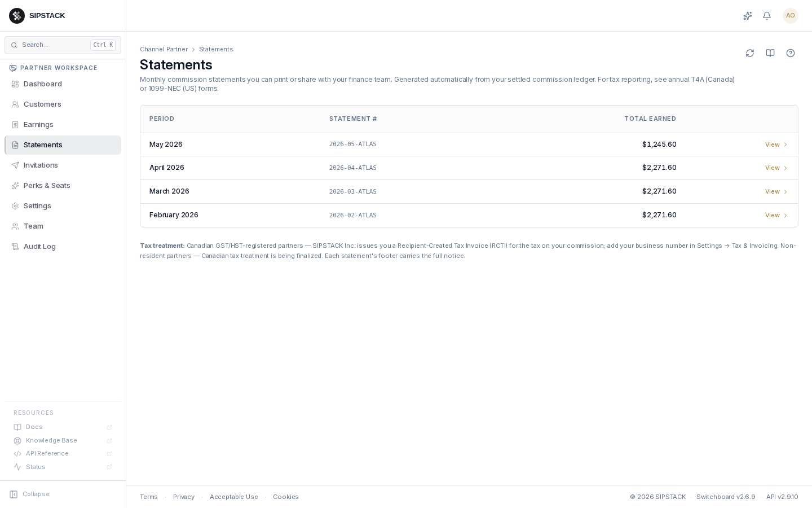Click the Settings gear icon in sidebar

click(15, 206)
